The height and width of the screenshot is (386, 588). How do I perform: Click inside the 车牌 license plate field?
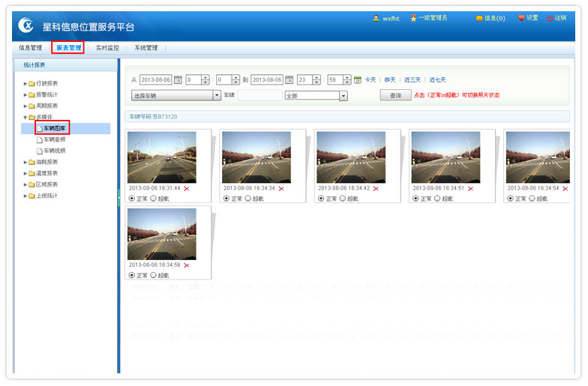click(259, 96)
